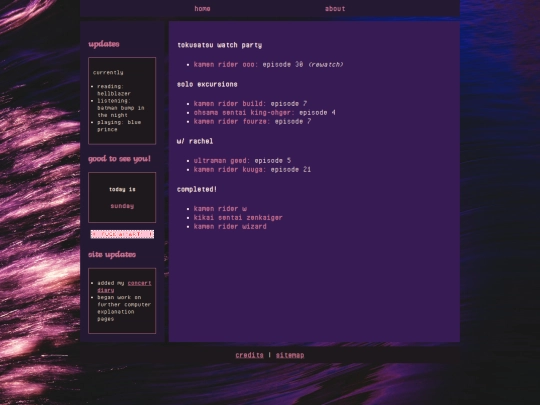Click the ultraman geed link
Viewport: 540px width, 405px height.
click(x=222, y=161)
